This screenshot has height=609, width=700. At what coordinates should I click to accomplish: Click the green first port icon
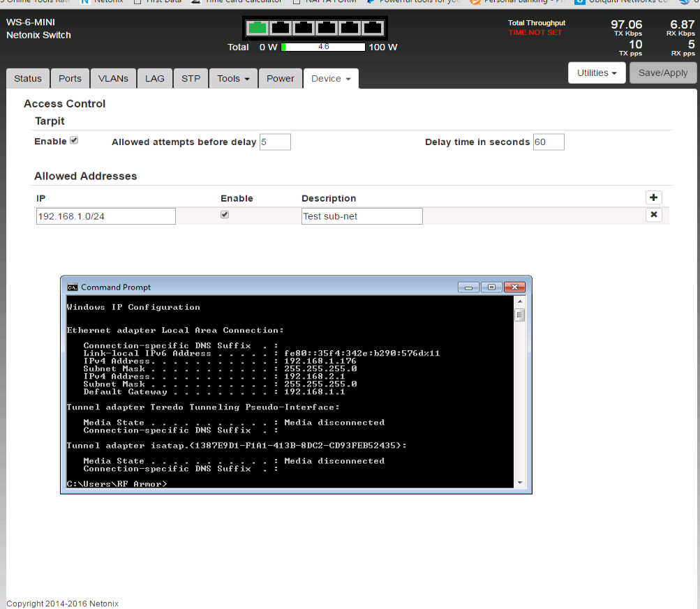tap(258, 28)
